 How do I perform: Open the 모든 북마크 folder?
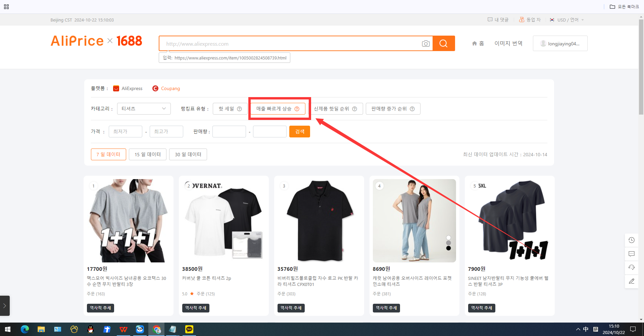624,7
